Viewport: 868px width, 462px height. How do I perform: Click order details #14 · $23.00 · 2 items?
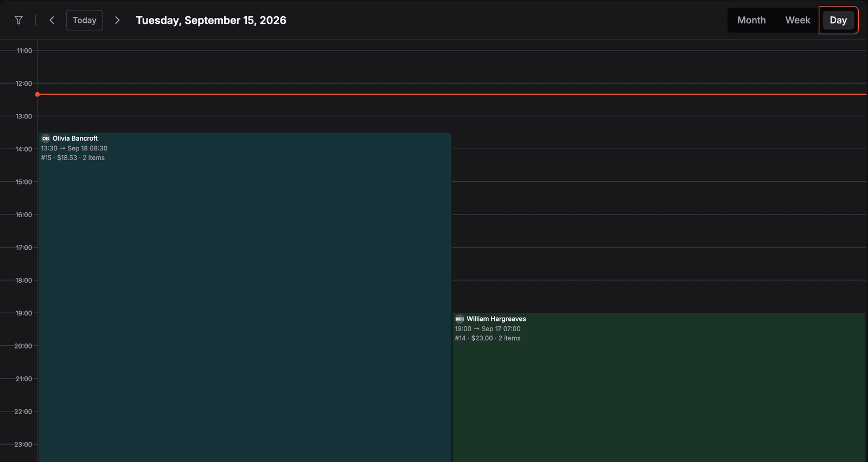click(488, 338)
